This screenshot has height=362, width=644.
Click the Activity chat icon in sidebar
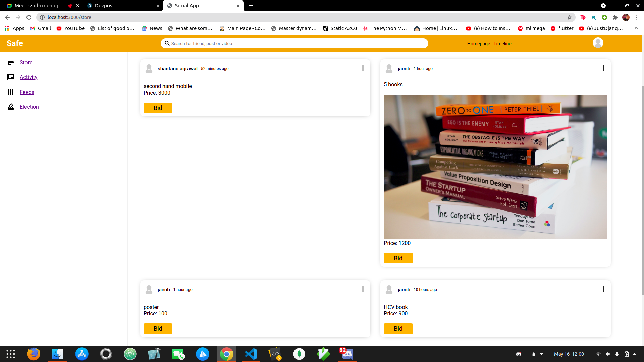click(11, 77)
